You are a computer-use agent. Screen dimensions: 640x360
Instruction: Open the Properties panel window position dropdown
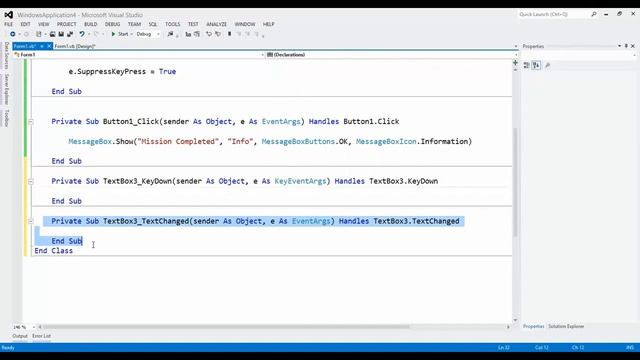pos(620,46)
